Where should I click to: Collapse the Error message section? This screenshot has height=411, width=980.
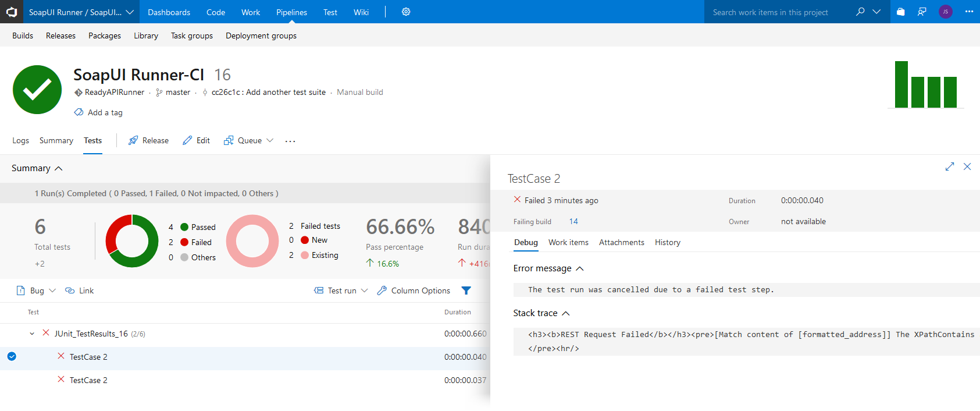[580, 268]
